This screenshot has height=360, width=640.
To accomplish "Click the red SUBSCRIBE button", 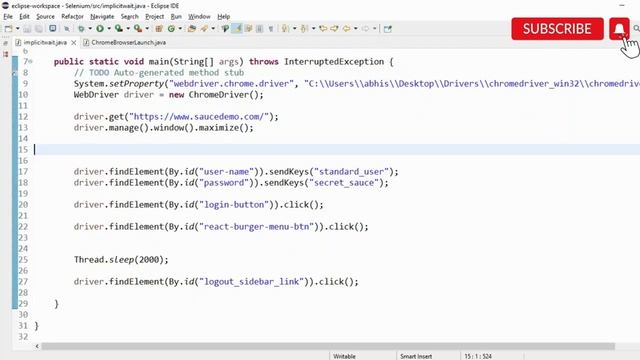I will pos(557,29).
